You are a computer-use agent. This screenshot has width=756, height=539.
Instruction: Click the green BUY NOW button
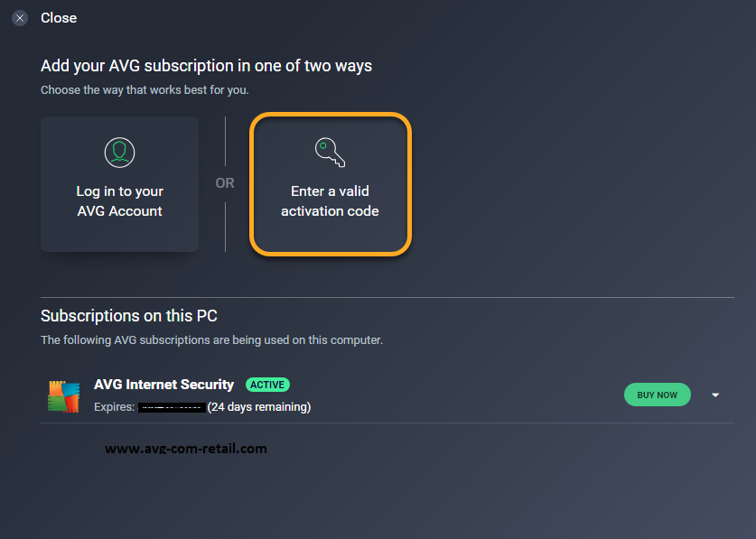pyautogui.click(x=658, y=395)
